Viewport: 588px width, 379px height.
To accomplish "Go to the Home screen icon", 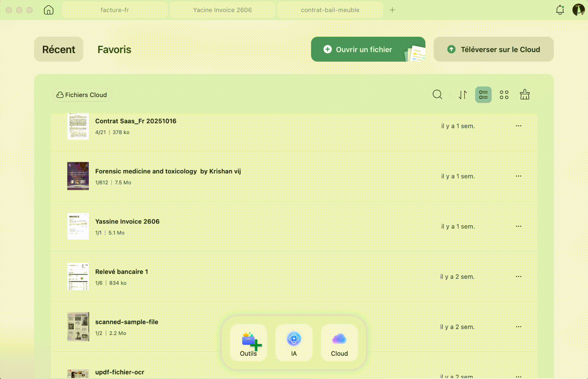I will point(49,10).
